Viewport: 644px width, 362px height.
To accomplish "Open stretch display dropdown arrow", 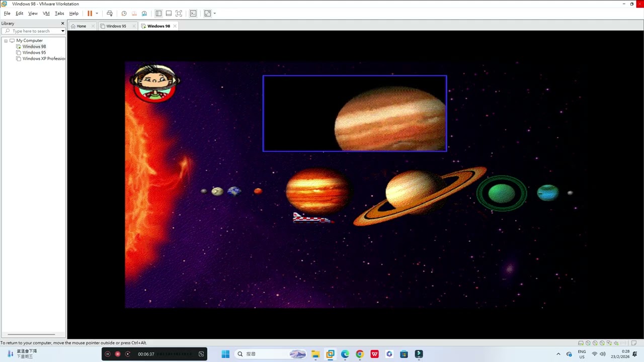I will 214,14.
